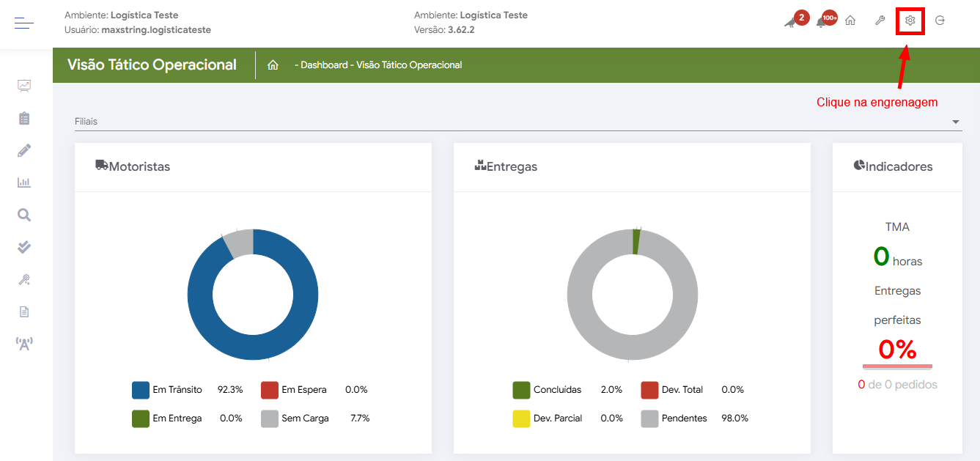Click the bird alerts icon with badge 2
This screenshot has height=461, width=980.
click(x=790, y=22)
